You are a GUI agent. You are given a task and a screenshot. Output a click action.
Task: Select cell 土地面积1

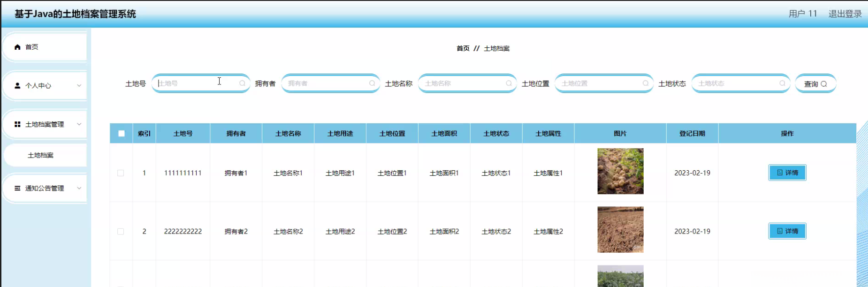click(x=444, y=173)
